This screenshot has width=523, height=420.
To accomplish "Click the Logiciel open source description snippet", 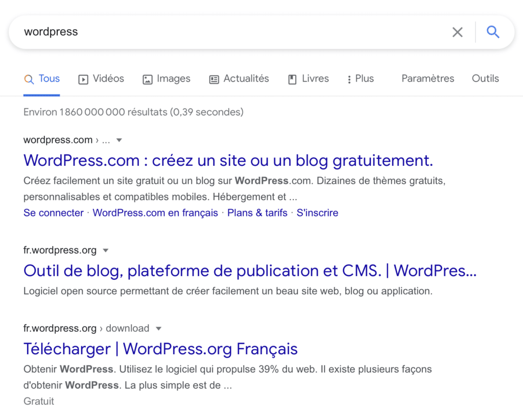I will 228,291.
